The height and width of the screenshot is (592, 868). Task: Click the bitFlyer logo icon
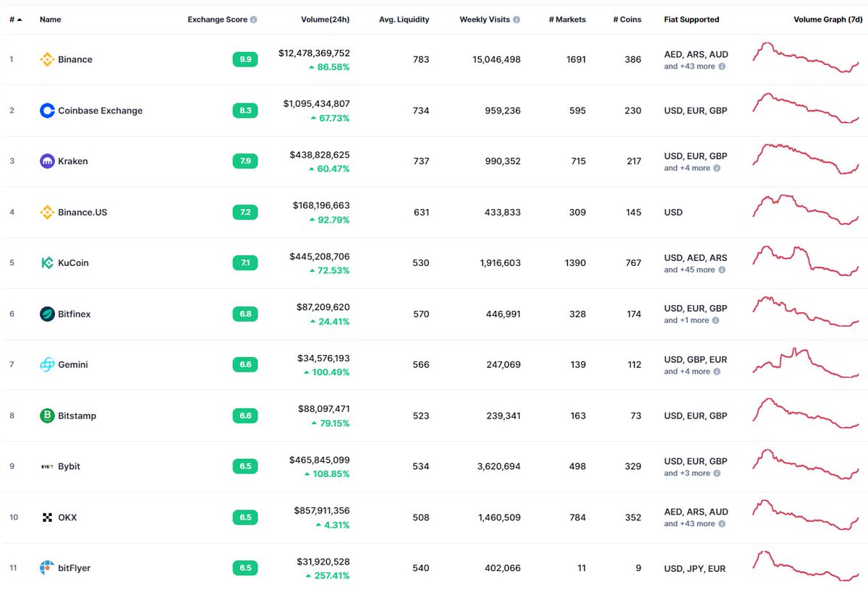47,568
